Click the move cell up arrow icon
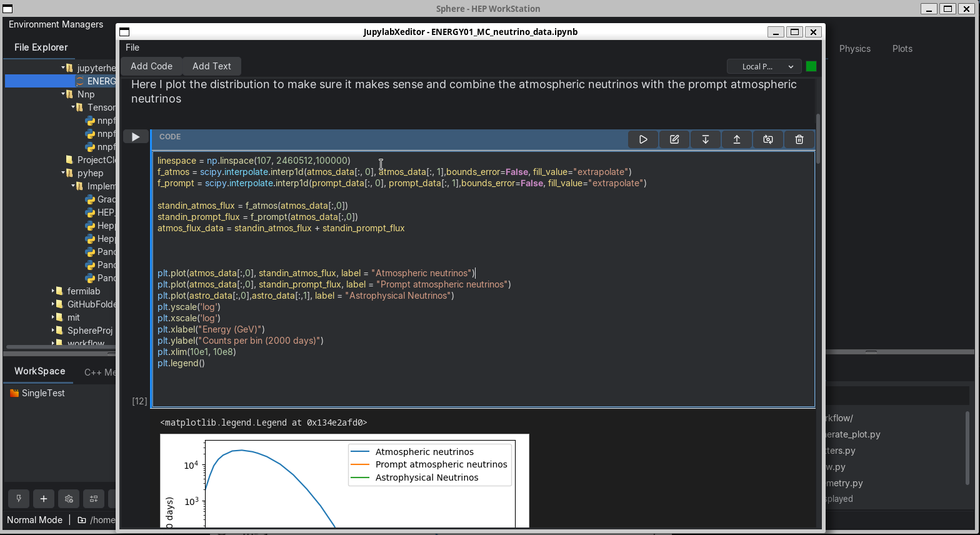Screen dimensions: 980x535 pyautogui.click(x=737, y=139)
